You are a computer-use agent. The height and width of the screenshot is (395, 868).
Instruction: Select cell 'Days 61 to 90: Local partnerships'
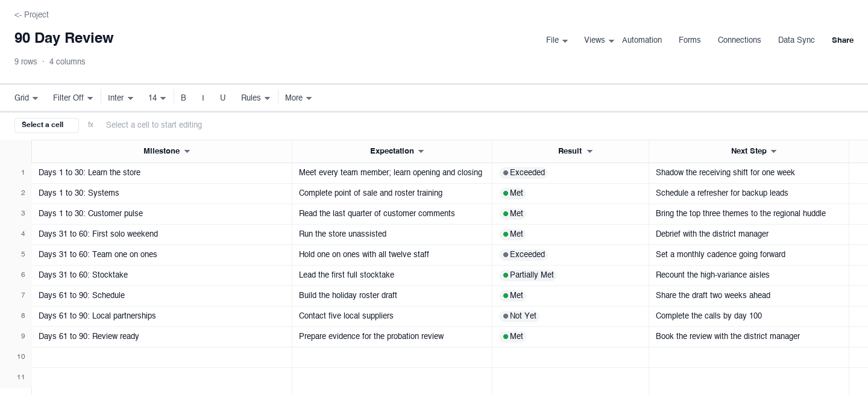point(162,316)
